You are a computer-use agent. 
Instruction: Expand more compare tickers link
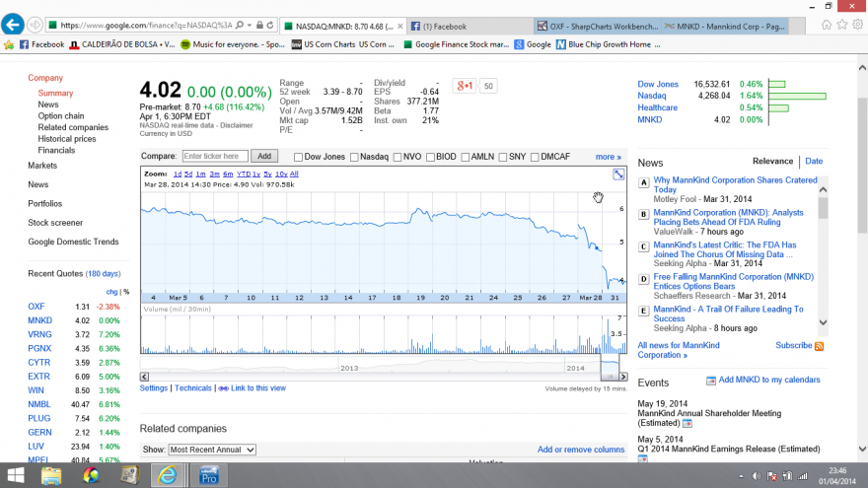pyautogui.click(x=608, y=157)
